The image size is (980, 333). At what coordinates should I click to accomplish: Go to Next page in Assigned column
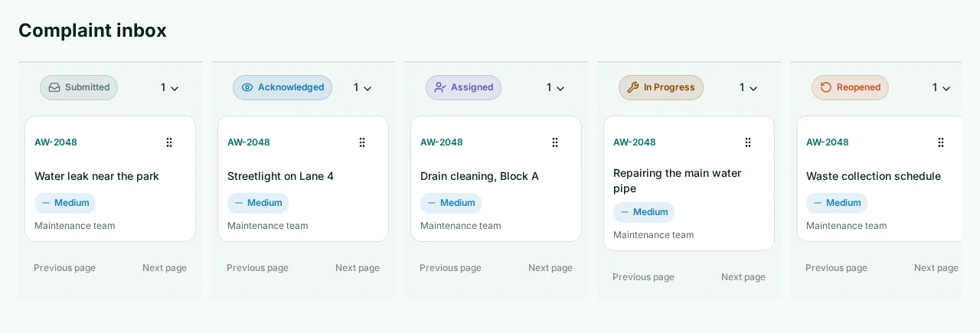pyautogui.click(x=550, y=268)
